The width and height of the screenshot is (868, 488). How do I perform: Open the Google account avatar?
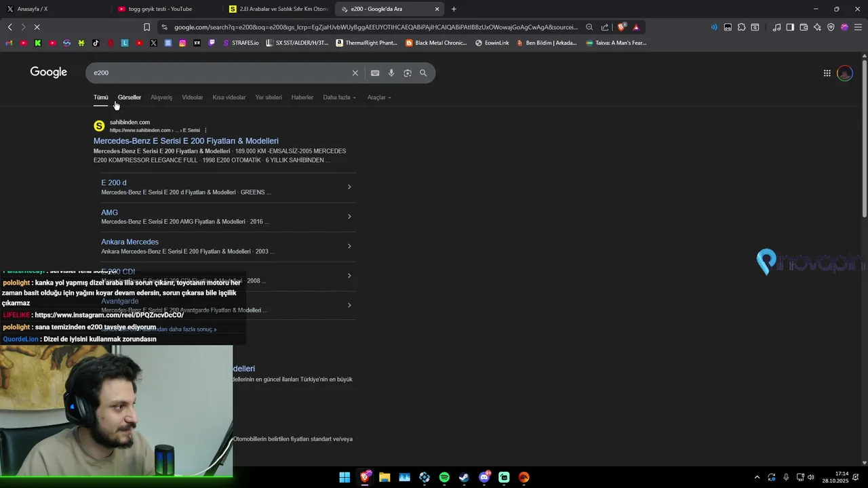(x=845, y=73)
